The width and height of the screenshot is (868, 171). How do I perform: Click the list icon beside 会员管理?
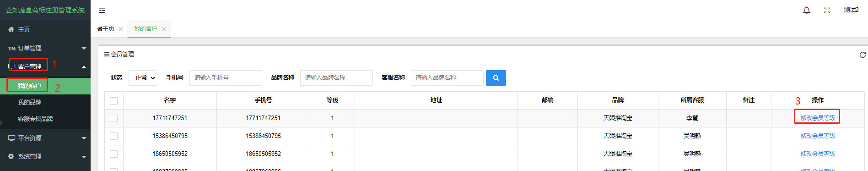click(x=107, y=54)
